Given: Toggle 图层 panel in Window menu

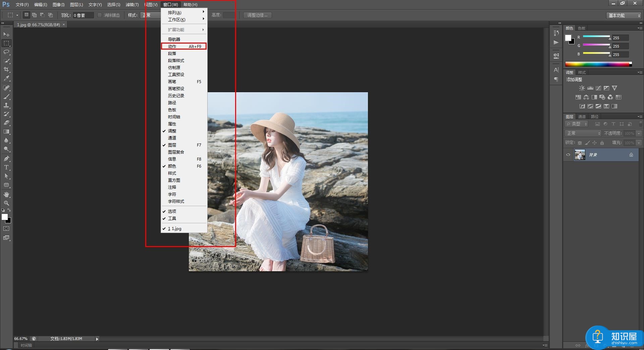Looking at the screenshot, I should click(x=184, y=145).
